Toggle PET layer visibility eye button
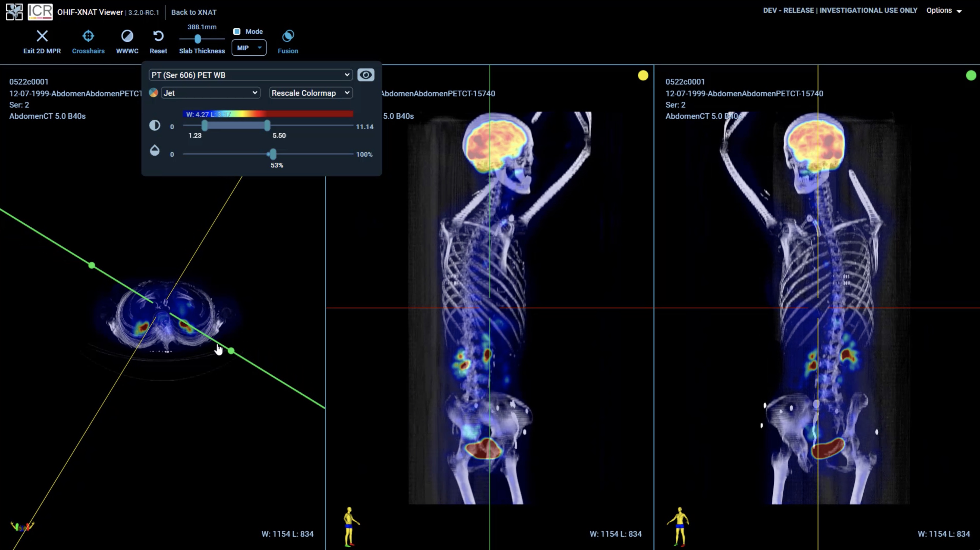The height and width of the screenshot is (550, 980). coord(366,75)
